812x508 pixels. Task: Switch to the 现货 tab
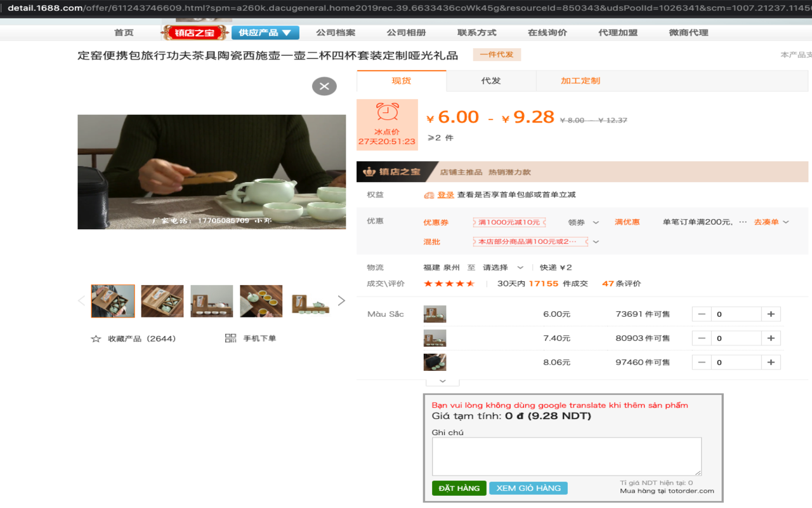(402, 81)
